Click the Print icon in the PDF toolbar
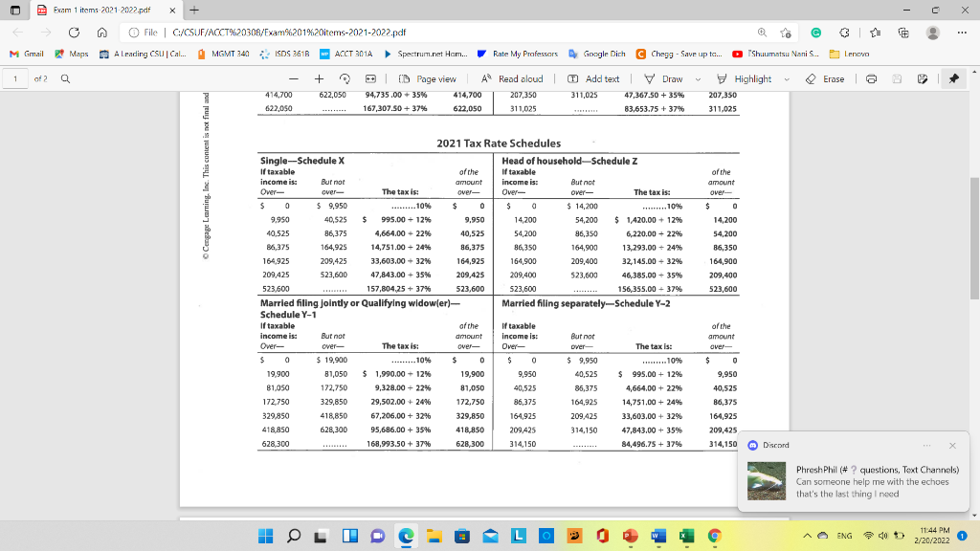Screen dimensions: 980x551 click(870, 78)
